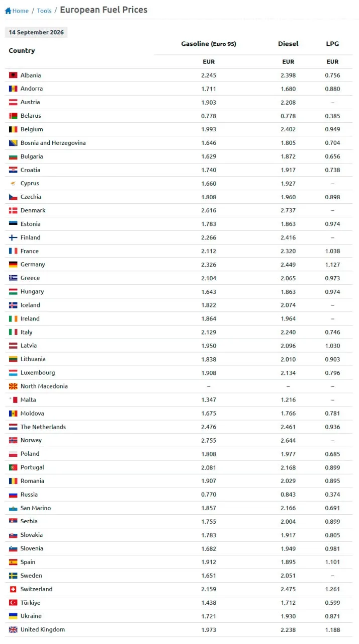Open the Tools breadcrumb link
Image resolution: width=359 pixels, height=644 pixels.
click(x=44, y=11)
